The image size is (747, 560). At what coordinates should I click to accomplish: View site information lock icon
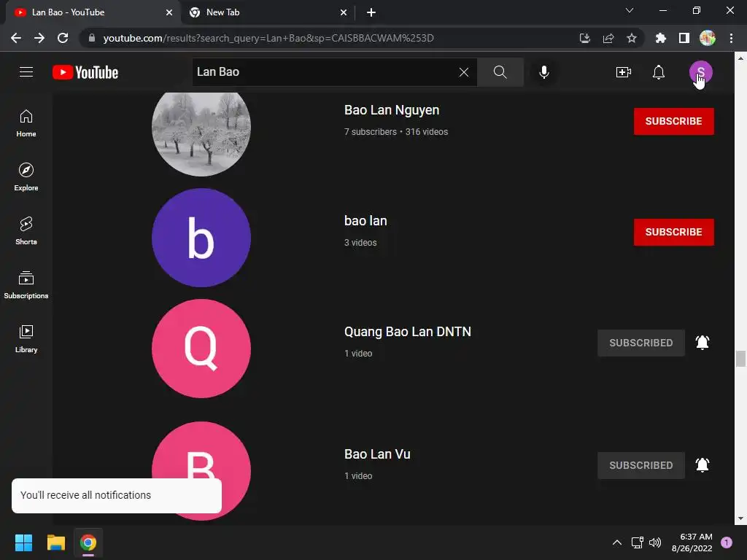(x=91, y=38)
